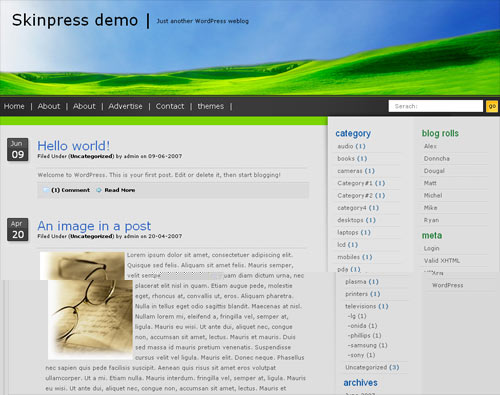Open the Alex blogroll link
The width and height of the screenshot is (500, 395).
(x=430, y=146)
